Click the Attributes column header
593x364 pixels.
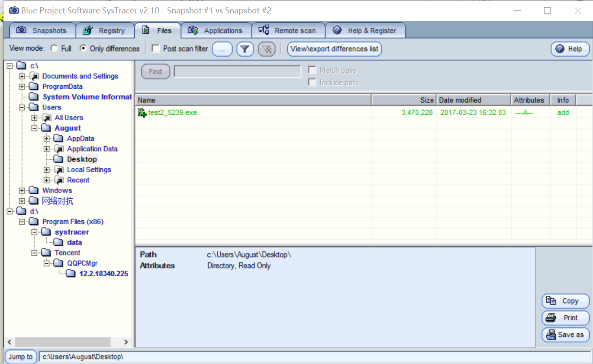(531, 100)
